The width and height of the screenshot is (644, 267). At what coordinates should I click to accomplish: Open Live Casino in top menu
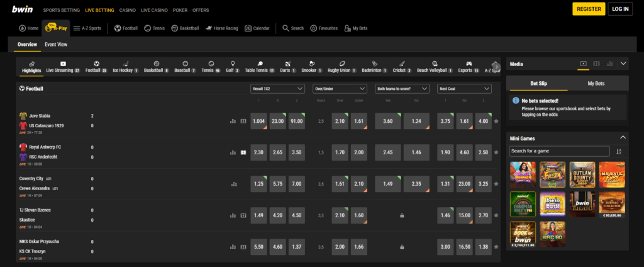point(154,10)
